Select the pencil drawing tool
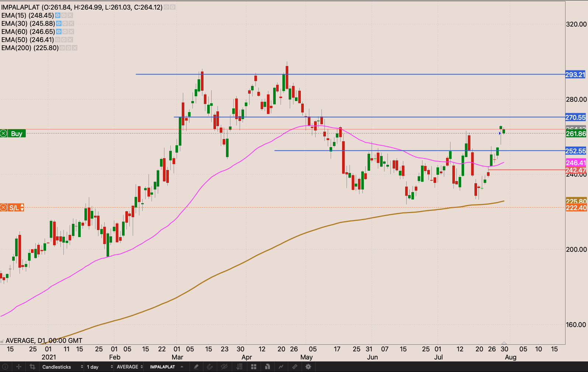The width and height of the screenshot is (588, 372). pos(196,367)
